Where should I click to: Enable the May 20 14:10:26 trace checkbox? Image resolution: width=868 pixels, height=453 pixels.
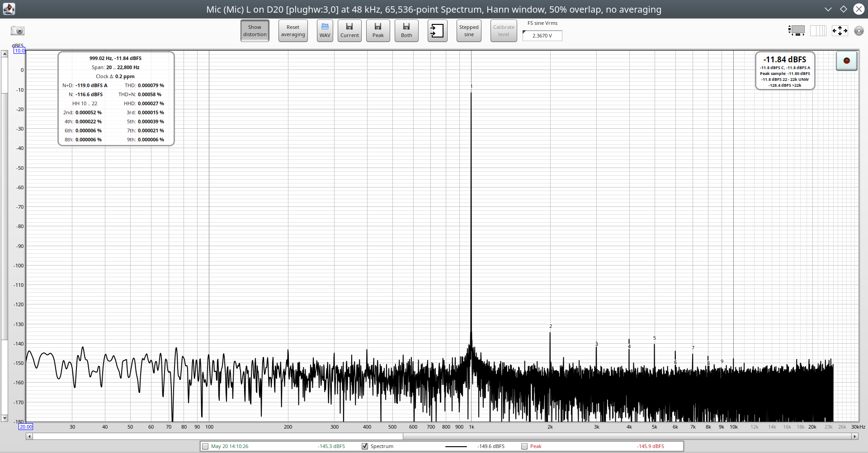[x=205, y=446]
